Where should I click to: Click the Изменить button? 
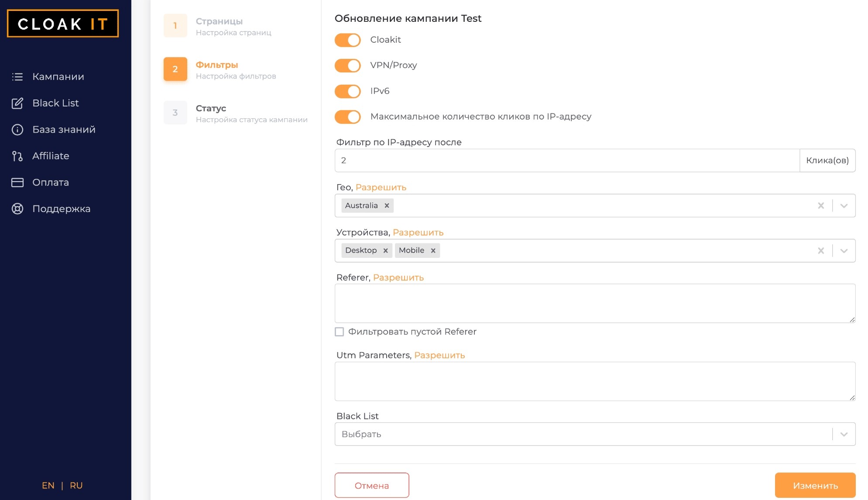(x=815, y=485)
